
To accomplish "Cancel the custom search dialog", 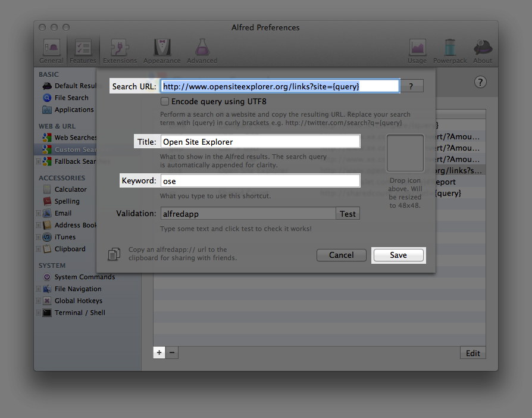I will [342, 255].
